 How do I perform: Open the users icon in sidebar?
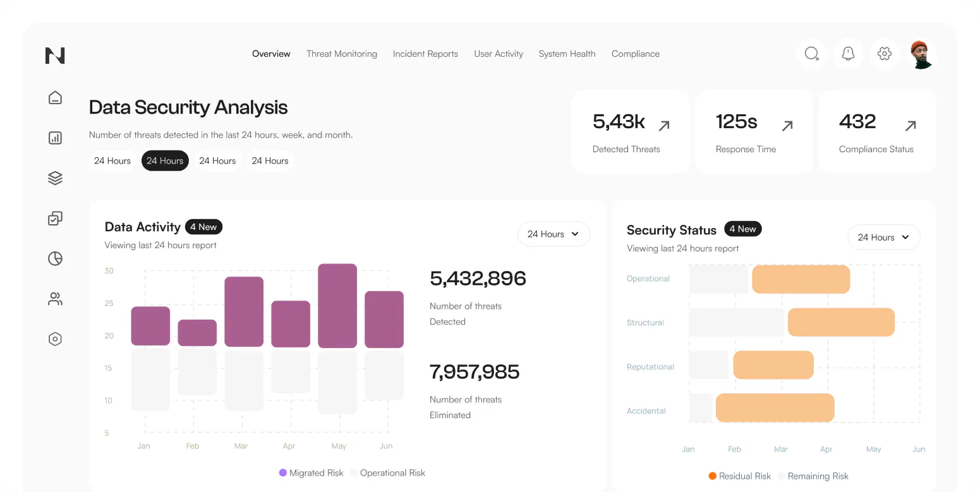click(x=55, y=299)
